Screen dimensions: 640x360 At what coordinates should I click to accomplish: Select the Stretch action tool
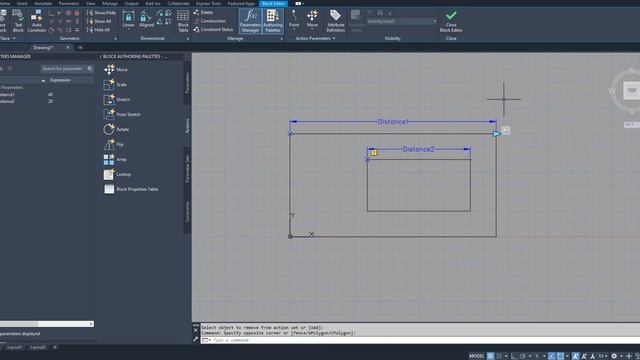pyautogui.click(x=117, y=99)
